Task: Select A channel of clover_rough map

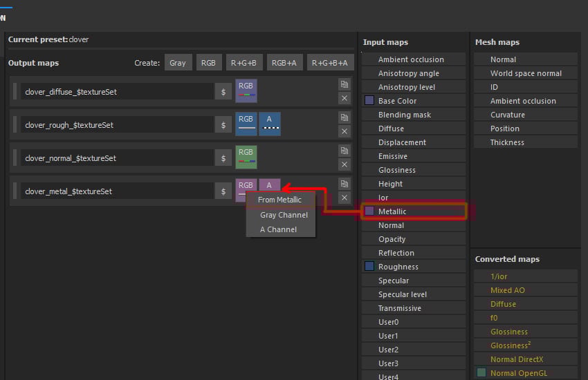Action: (x=269, y=124)
